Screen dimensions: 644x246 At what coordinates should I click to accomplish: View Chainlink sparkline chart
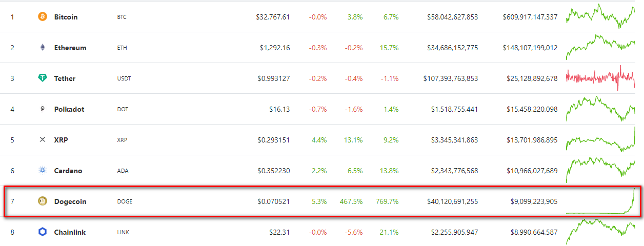600,232
